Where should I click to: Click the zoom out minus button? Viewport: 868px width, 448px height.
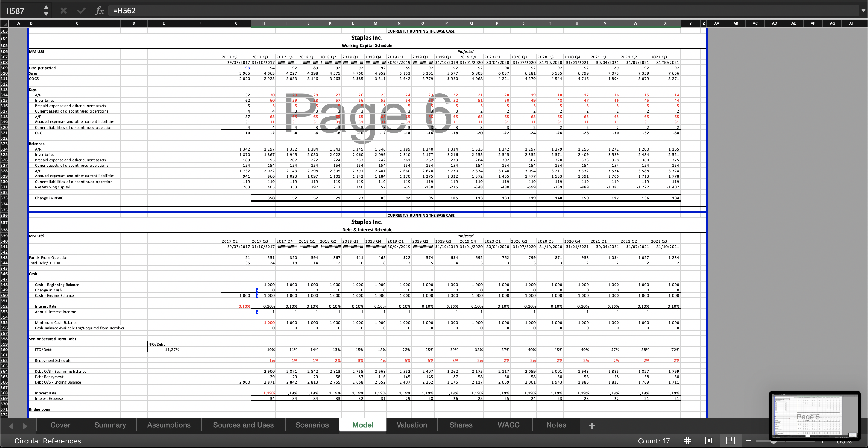point(748,440)
